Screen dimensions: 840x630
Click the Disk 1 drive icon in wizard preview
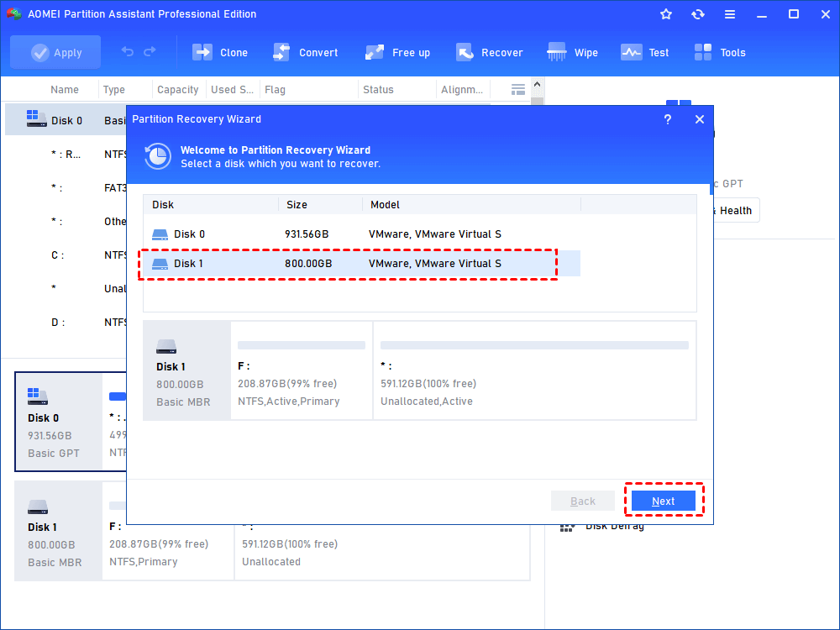point(166,347)
